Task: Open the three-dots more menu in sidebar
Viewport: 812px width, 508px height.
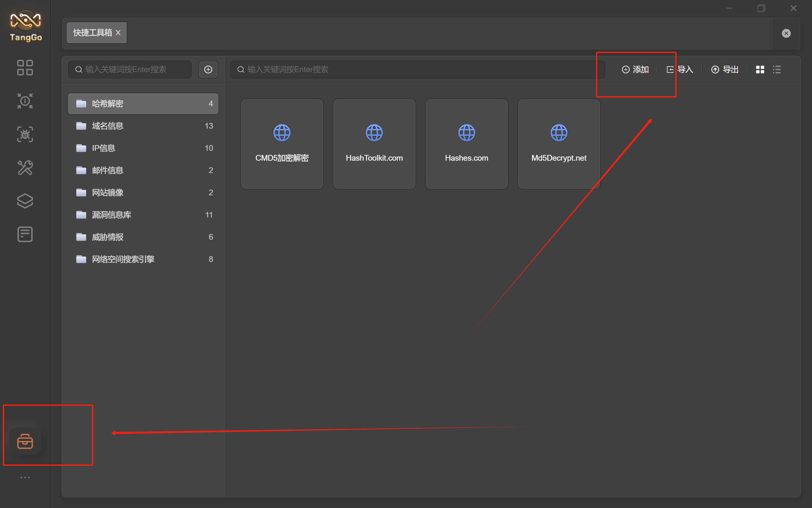Action: click(x=25, y=477)
